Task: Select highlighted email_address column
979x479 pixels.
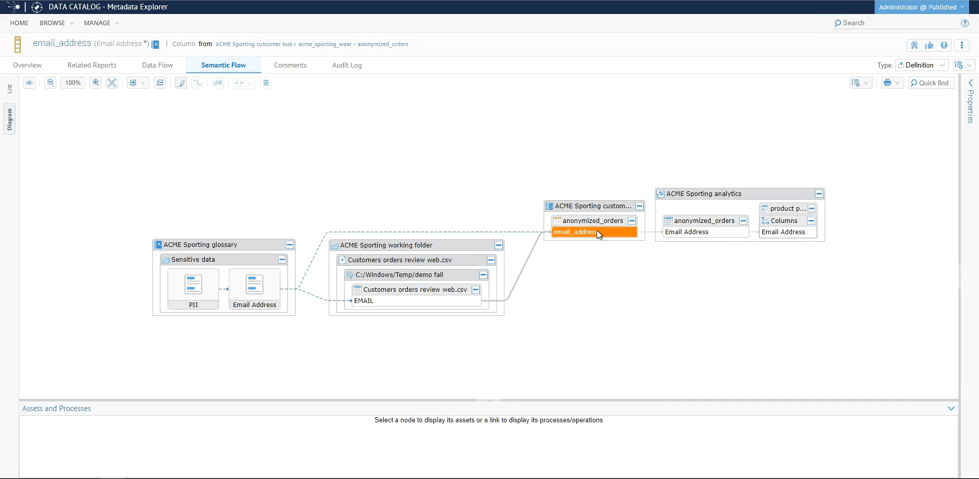Action: tap(594, 232)
